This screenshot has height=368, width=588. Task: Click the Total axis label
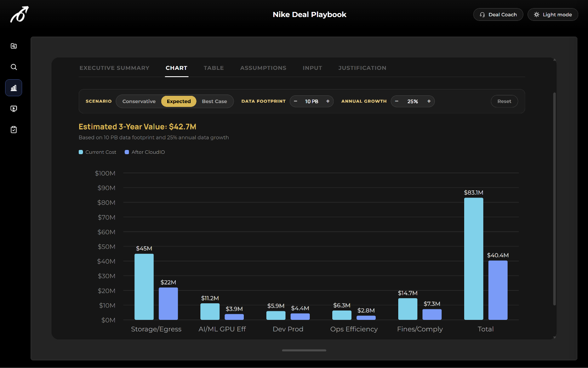486,329
